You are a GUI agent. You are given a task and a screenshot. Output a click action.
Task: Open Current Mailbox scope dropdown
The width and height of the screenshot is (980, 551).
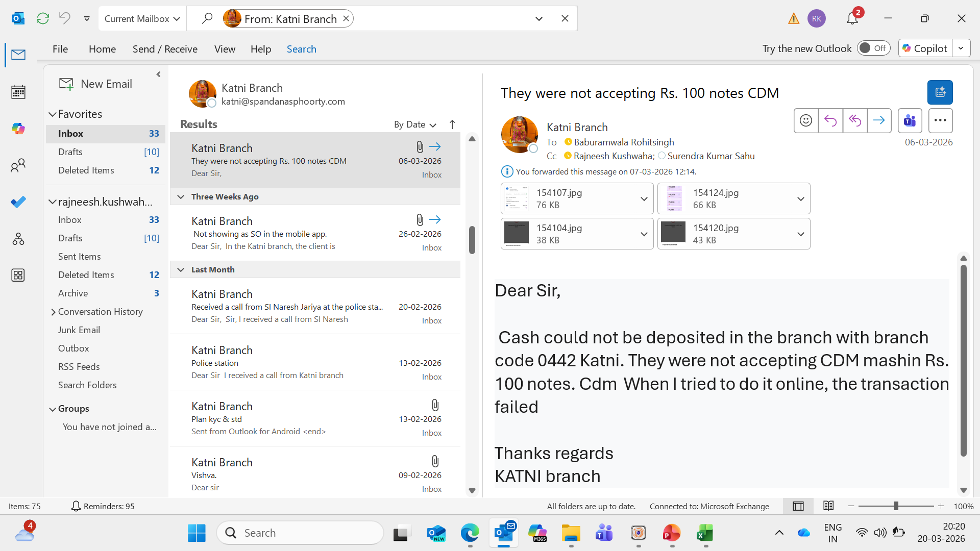142,19
